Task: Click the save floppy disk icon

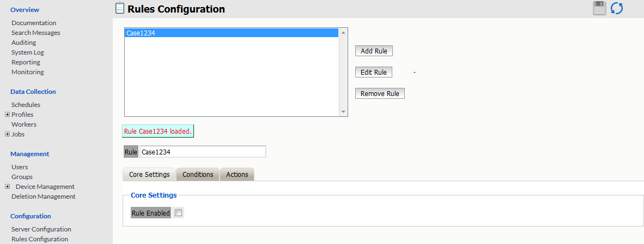Action: [599, 8]
